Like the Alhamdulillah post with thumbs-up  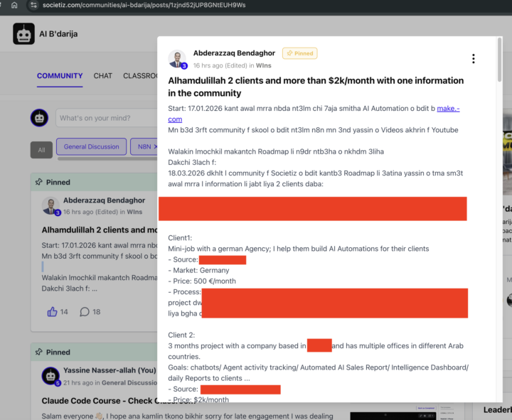(x=52, y=312)
